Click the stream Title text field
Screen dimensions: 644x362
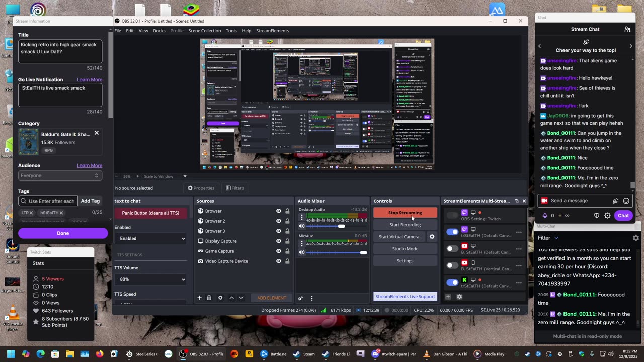click(x=60, y=51)
